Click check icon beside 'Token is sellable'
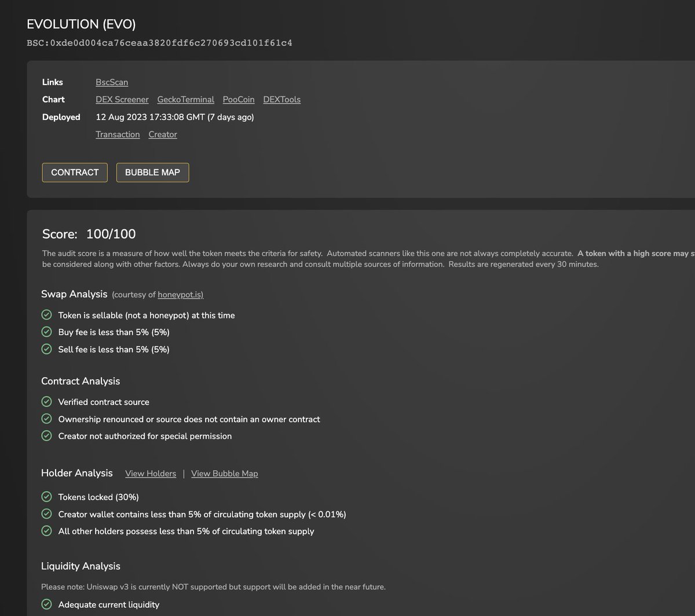The width and height of the screenshot is (695, 616). (x=47, y=315)
